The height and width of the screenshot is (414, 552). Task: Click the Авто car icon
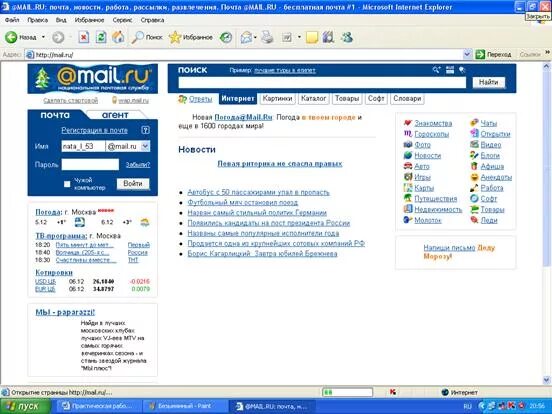tap(408, 166)
